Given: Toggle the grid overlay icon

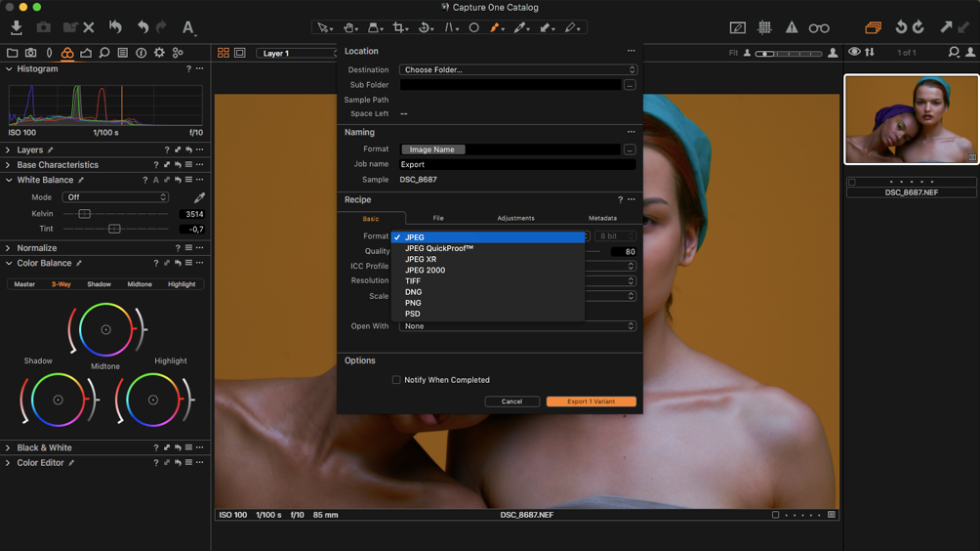Looking at the screenshot, I should pos(764,28).
